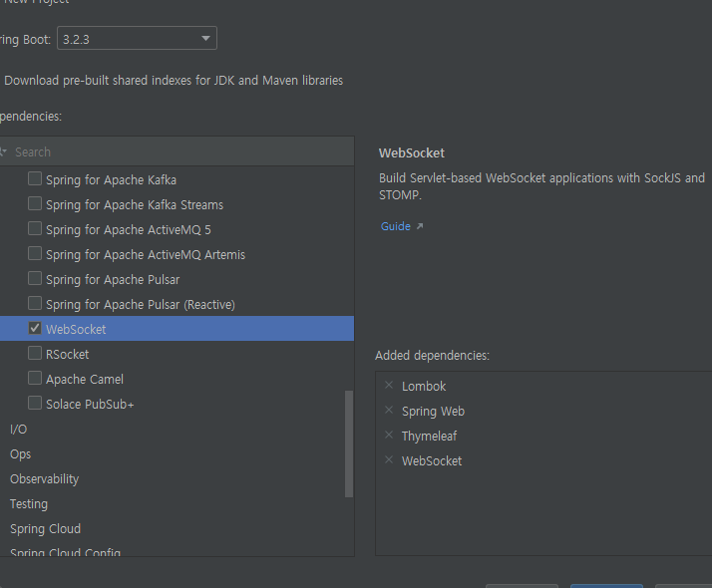Enable the RSocket dependency checkbox

tap(35, 354)
